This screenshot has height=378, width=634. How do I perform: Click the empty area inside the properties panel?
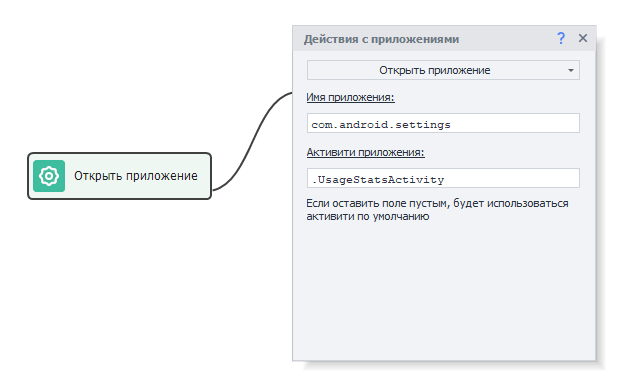tap(444, 291)
